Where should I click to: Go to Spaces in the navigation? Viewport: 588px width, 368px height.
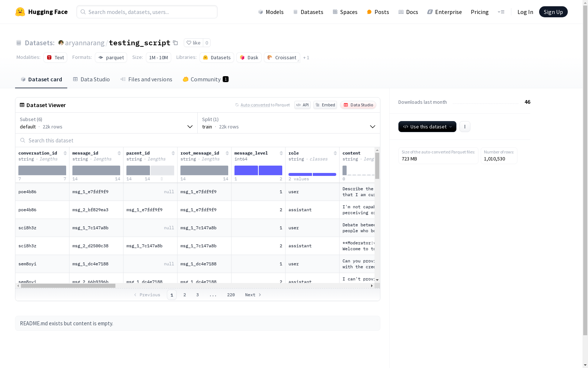(345, 12)
